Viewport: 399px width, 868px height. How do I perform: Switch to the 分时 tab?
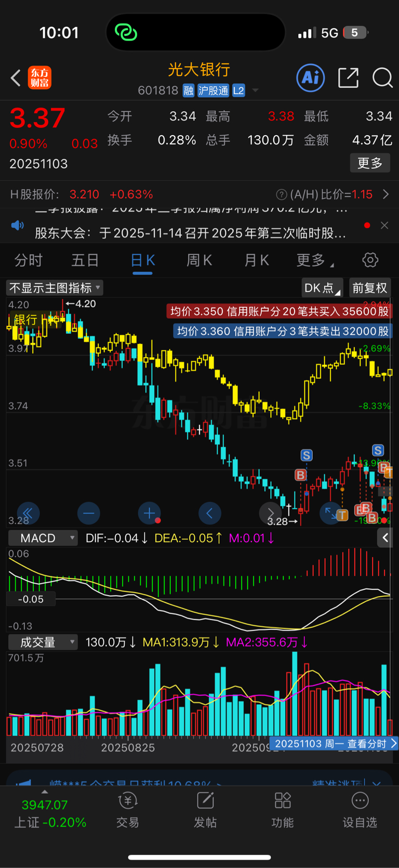tap(28, 260)
